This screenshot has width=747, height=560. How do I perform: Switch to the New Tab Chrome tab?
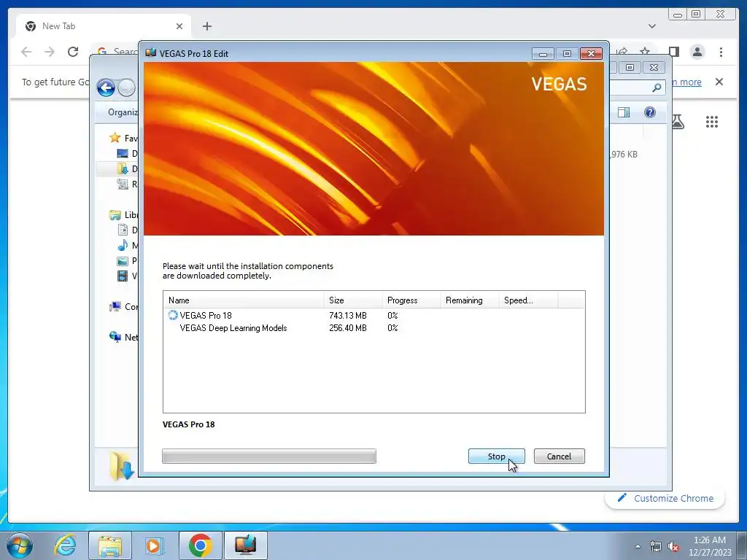point(104,26)
